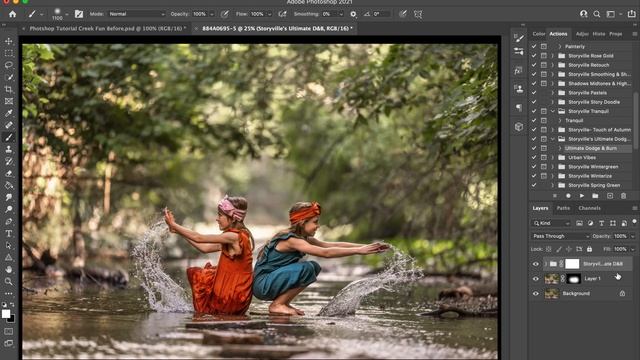Viewport: 640px width, 360px height.
Task: Open the Photoshop Tutorial Creek Fun document tab
Action: tap(107, 29)
